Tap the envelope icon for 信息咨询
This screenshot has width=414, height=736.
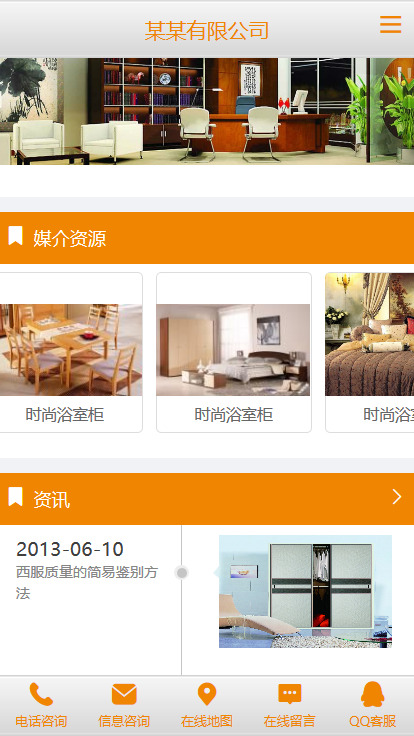124,694
